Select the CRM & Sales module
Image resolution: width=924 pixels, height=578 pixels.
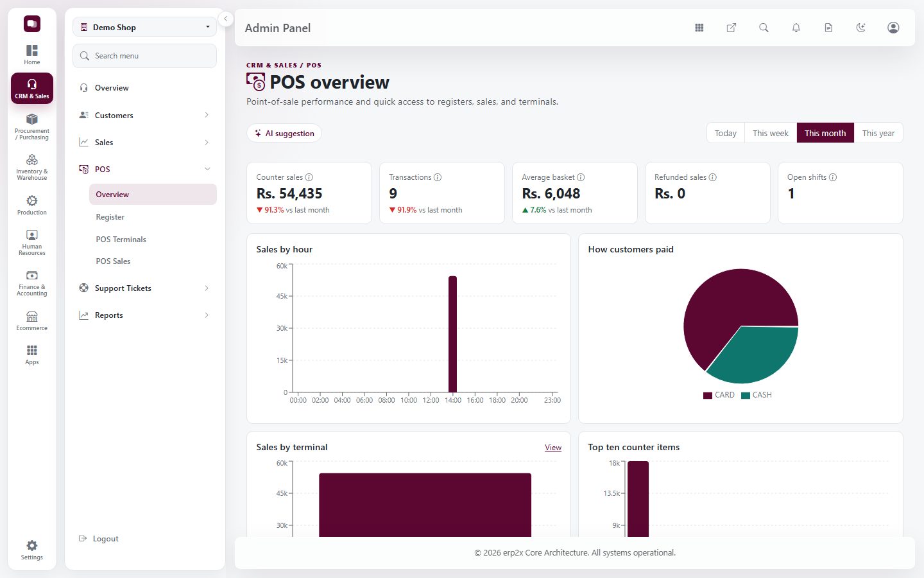point(32,89)
